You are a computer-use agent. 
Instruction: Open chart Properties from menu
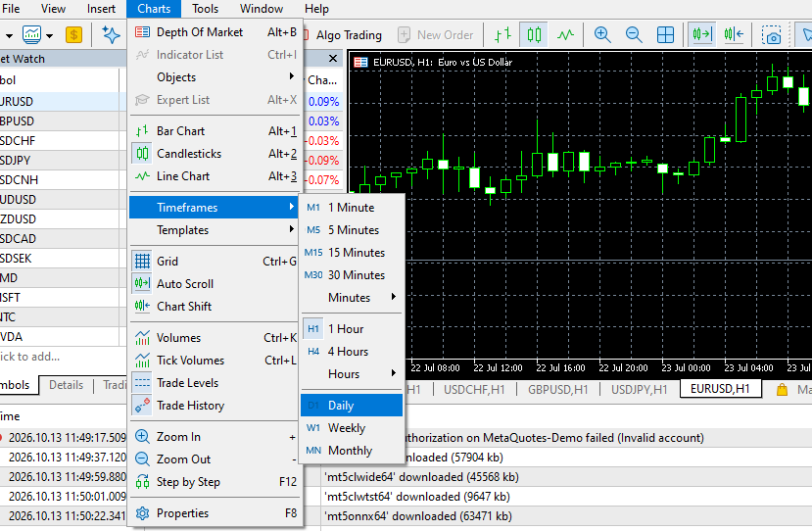pyautogui.click(x=215, y=513)
